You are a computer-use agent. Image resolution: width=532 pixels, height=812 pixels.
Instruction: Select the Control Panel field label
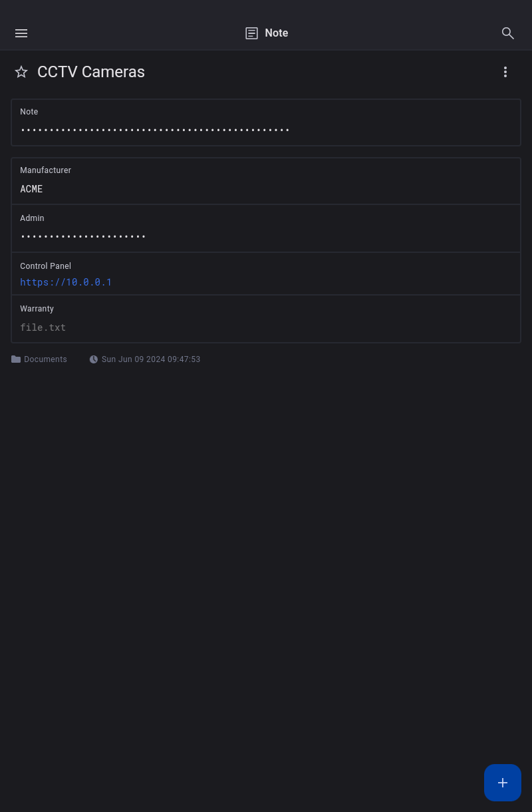[x=45, y=266]
